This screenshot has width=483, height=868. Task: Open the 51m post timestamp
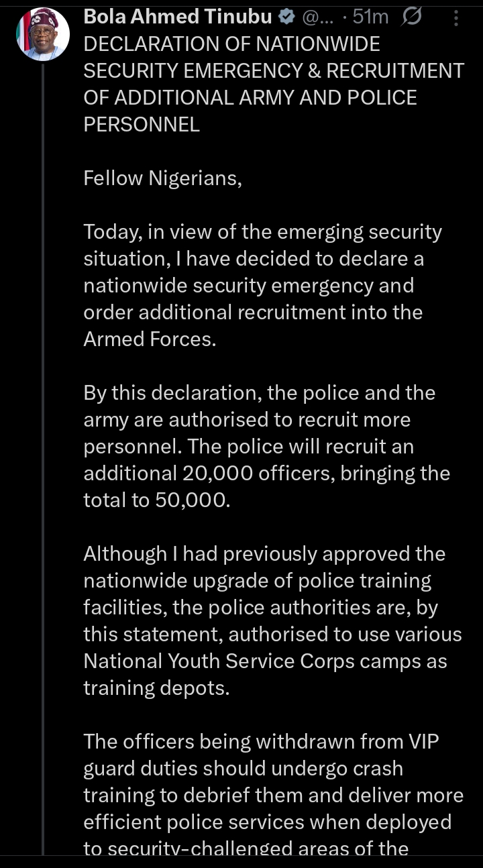[371, 17]
